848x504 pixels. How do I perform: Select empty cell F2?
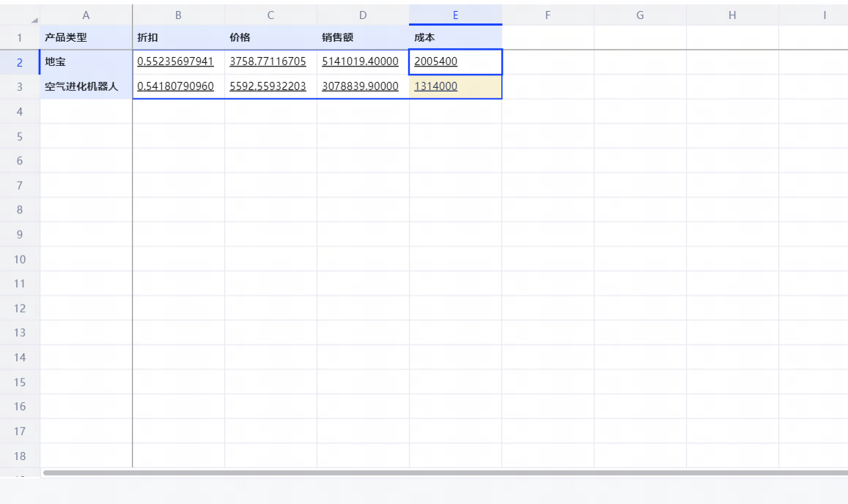tap(547, 62)
